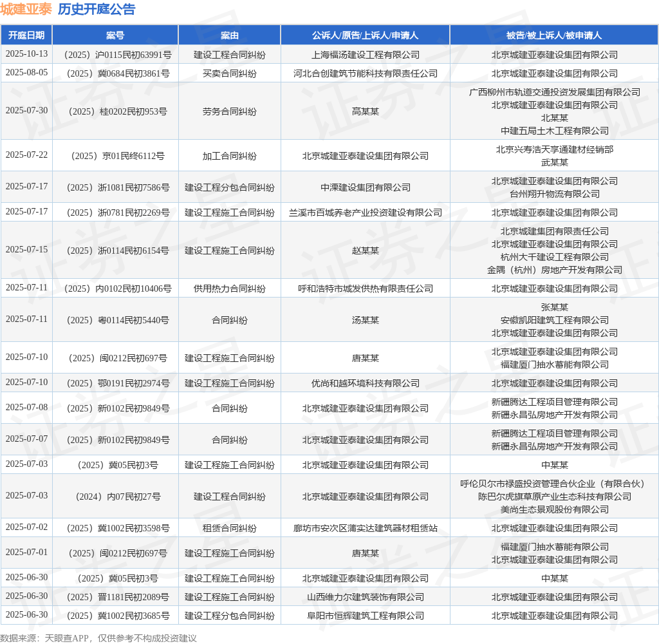Click defendant 呼伦贝尔市禄盛投资管理合伙企业（有限合伙）

point(554,484)
